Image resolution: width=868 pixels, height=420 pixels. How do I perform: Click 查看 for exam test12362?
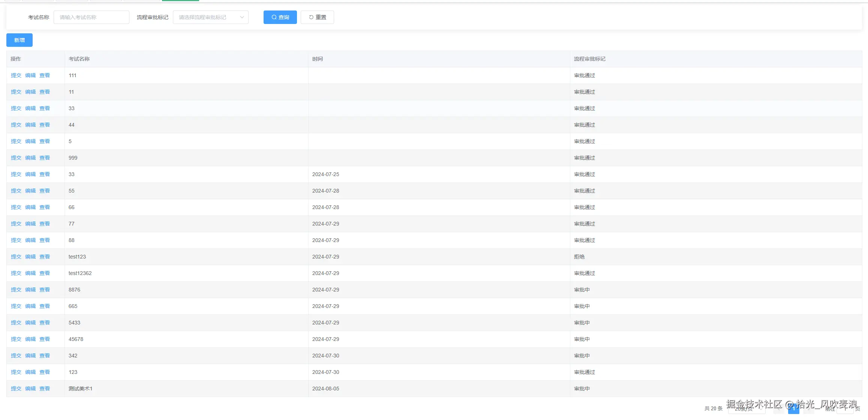tap(45, 273)
